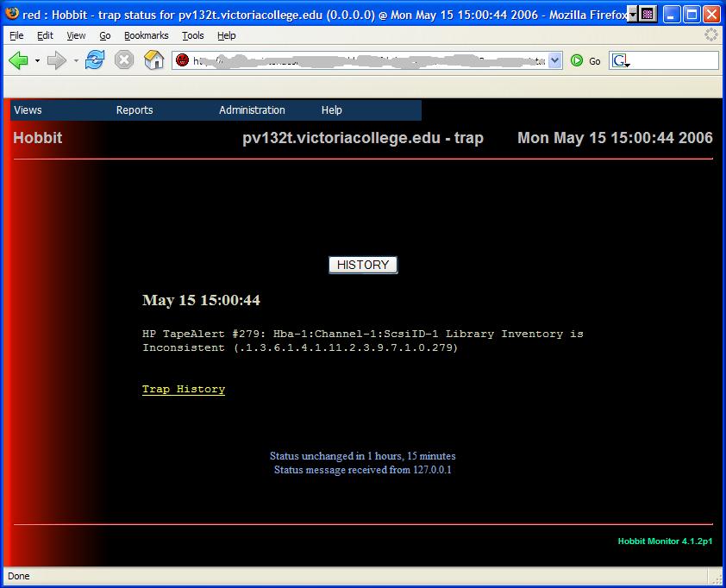Screen dimensions: 726x588
Task: Open the Forward button history dropdown
Action: tap(76, 61)
